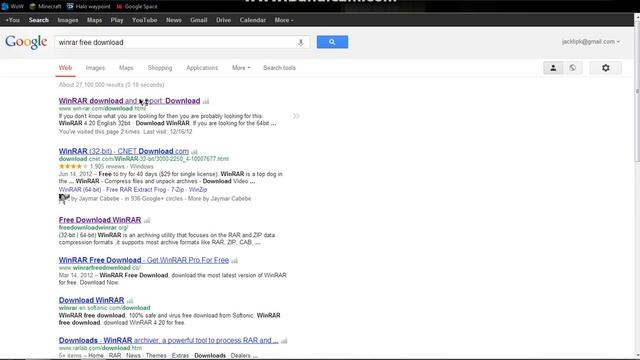Hide personal results globe icon
Viewport: 640px width, 360px height.
(573, 68)
